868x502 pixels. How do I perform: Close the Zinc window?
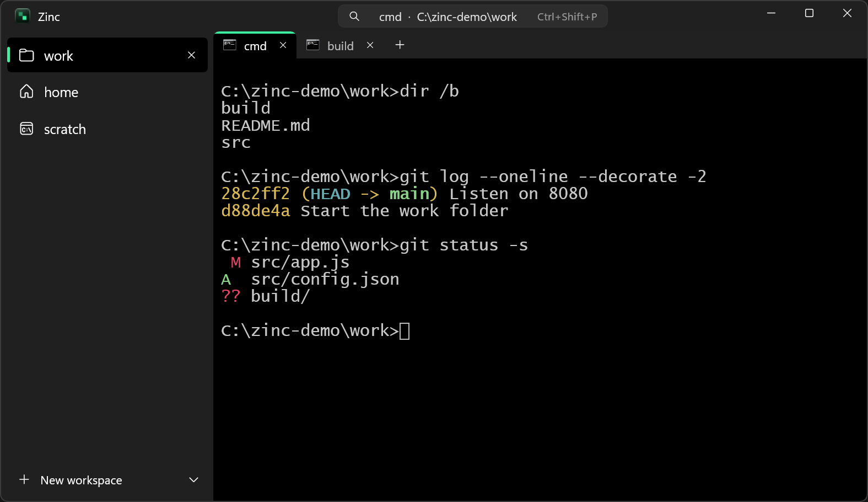pyautogui.click(x=847, y=13)
